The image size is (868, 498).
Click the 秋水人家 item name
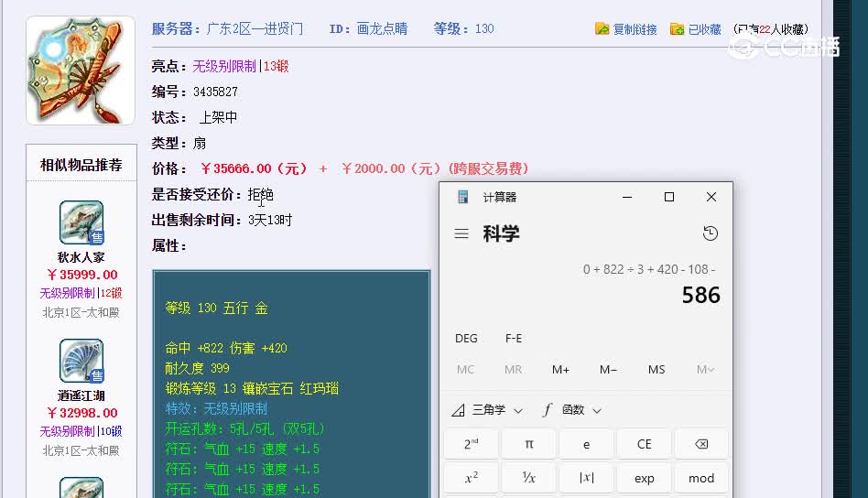81,257
